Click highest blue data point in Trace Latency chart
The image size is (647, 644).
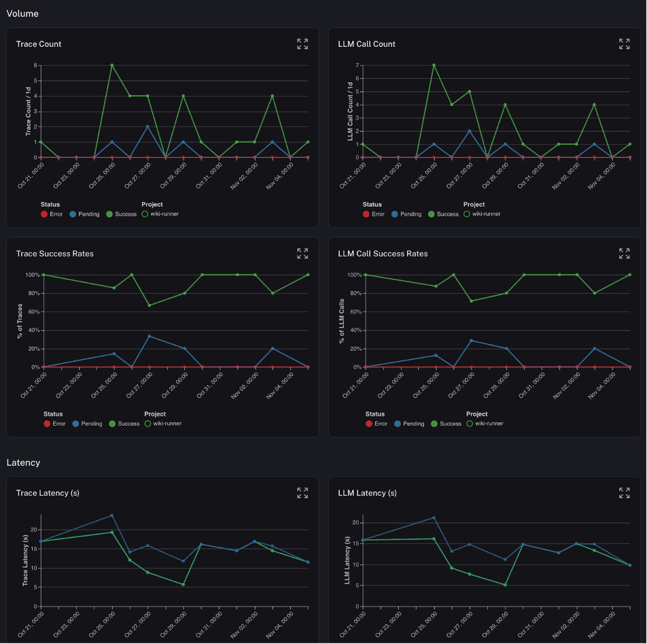[112, 515]
